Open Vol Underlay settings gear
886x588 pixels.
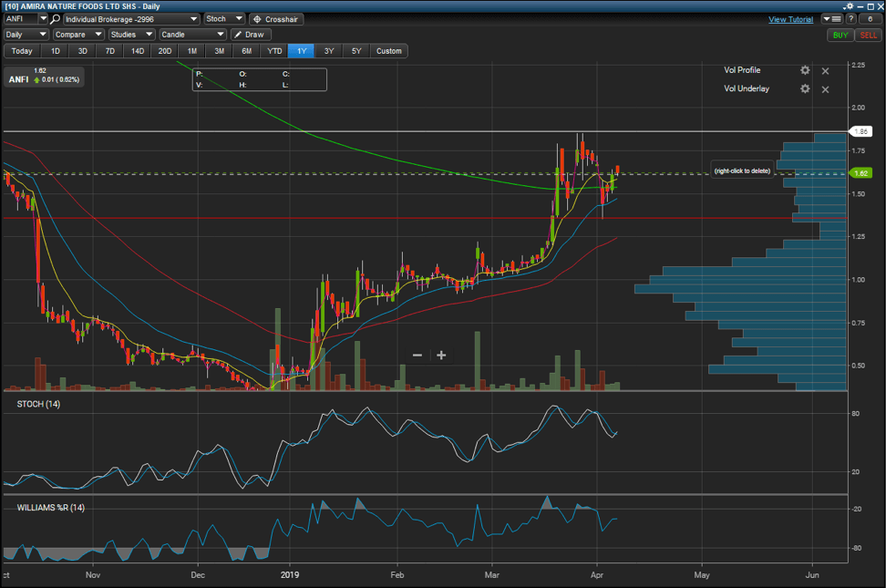(805, 88)
